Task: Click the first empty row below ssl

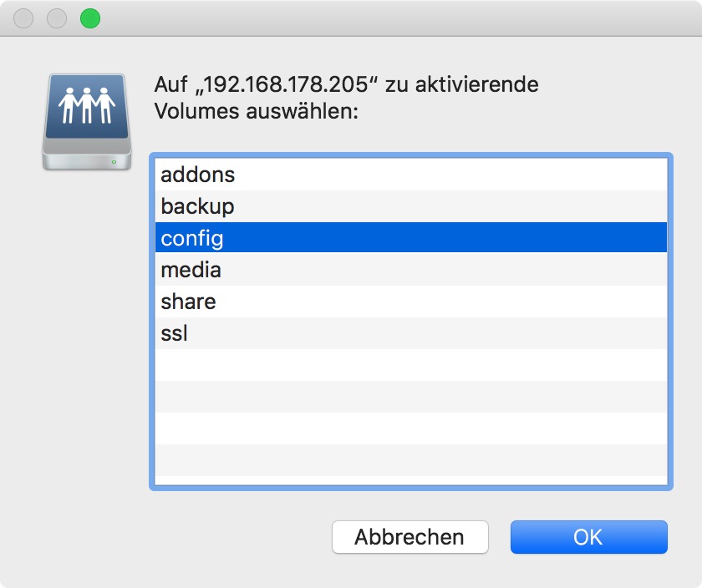Action: pos(409,365)
